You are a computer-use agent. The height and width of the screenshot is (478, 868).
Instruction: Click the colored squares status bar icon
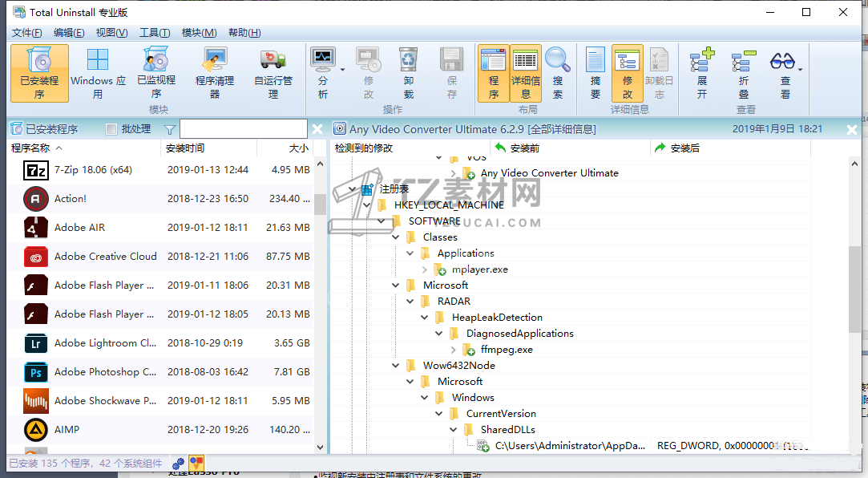tap(196, 463)
